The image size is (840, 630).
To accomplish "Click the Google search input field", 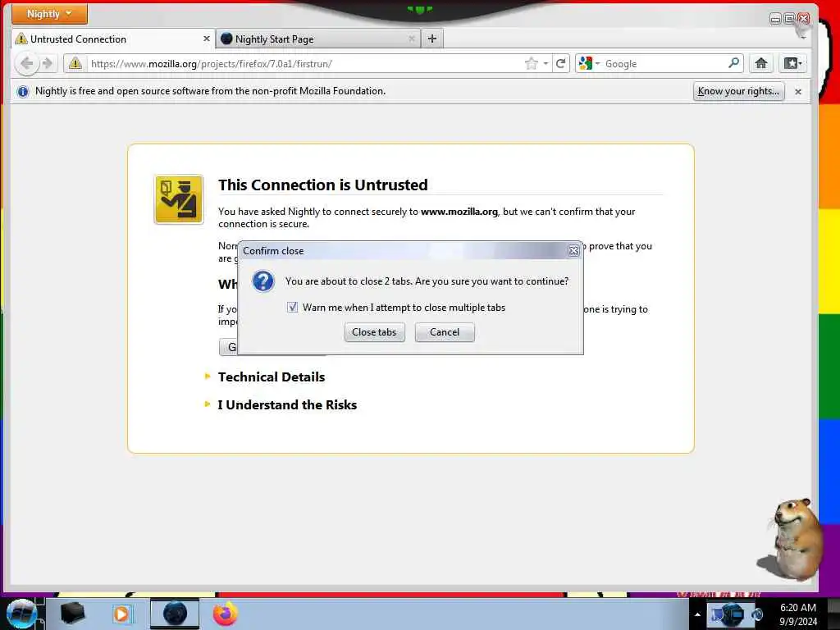I will pos(664,64).
